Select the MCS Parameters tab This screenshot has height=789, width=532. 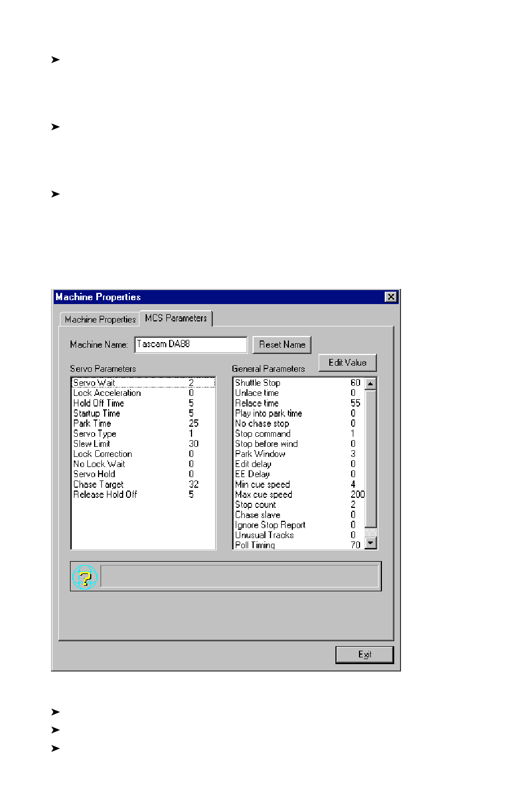pos(176,318)
